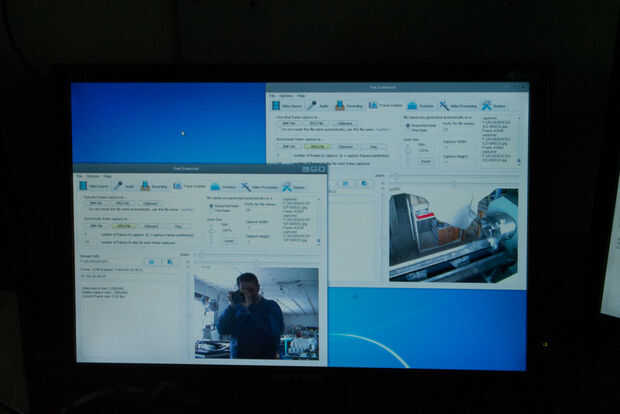Click one-shot BMP File button in front window
Viewport: 620px width, 414px height.
(x=96, y=203)
